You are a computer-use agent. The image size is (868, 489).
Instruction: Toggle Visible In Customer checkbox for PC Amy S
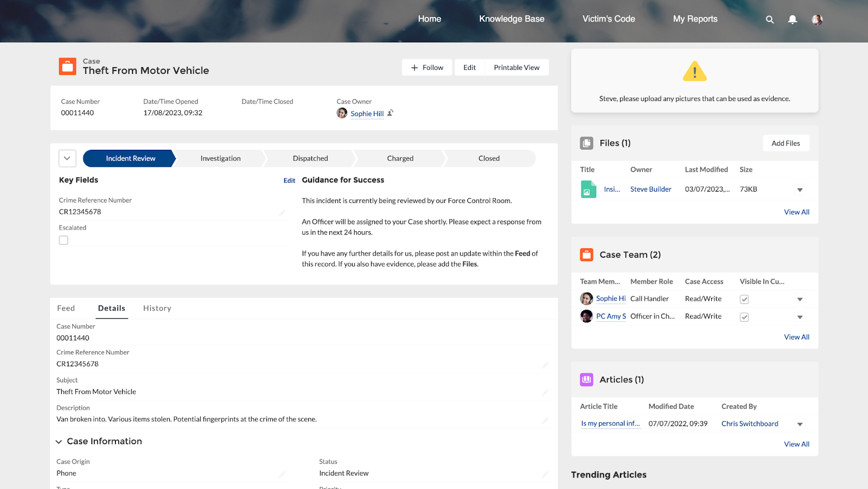point(744,317)
